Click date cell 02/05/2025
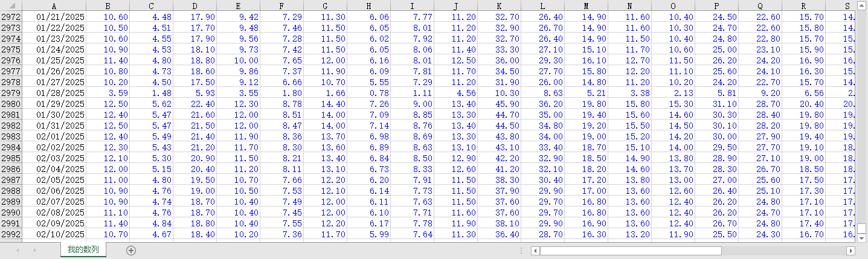Viewport: 868px width, 259px height. click(x=54, y=180)
